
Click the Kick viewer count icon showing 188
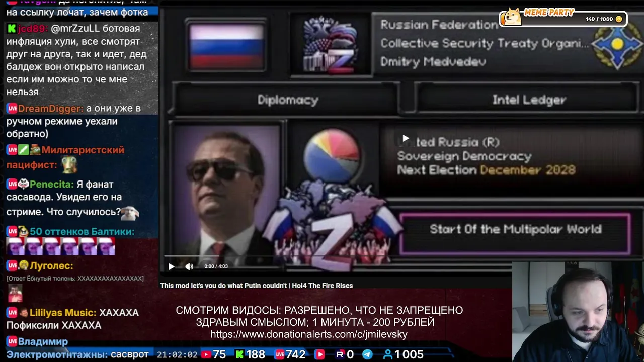click(x=239, y=354)
